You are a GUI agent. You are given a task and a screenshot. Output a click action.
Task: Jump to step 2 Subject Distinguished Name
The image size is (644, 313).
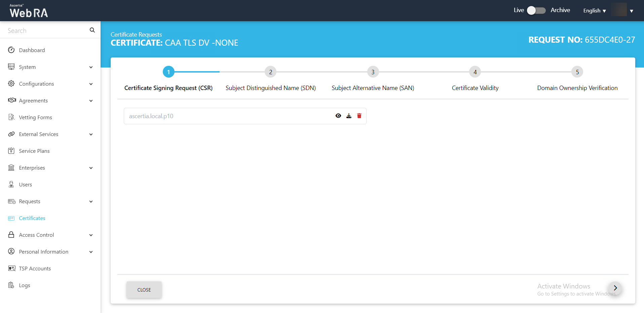coord(270,72)
